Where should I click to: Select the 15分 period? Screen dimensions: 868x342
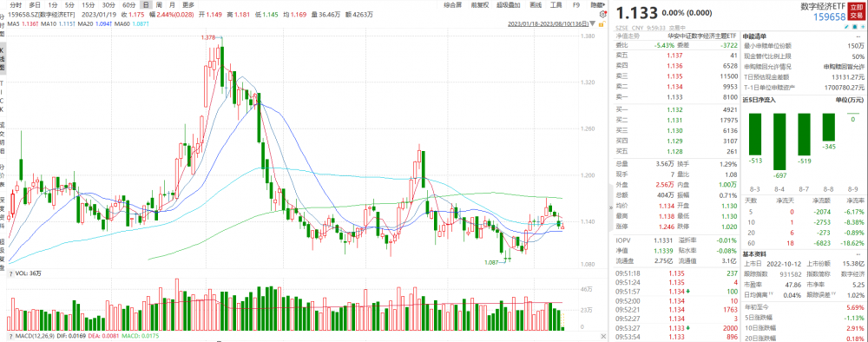point(88,4)
